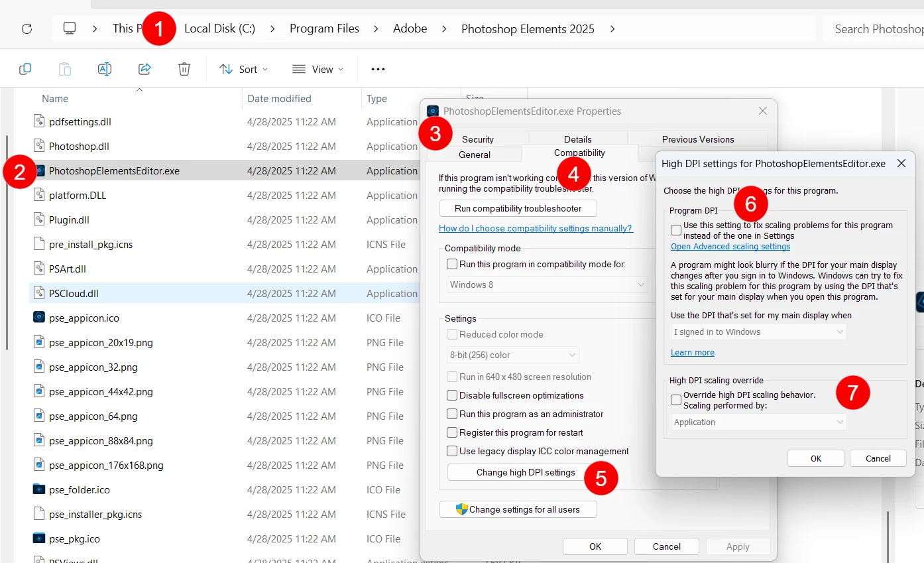Click the Name column header
The image size is (924, 563).
coord(55,98)
